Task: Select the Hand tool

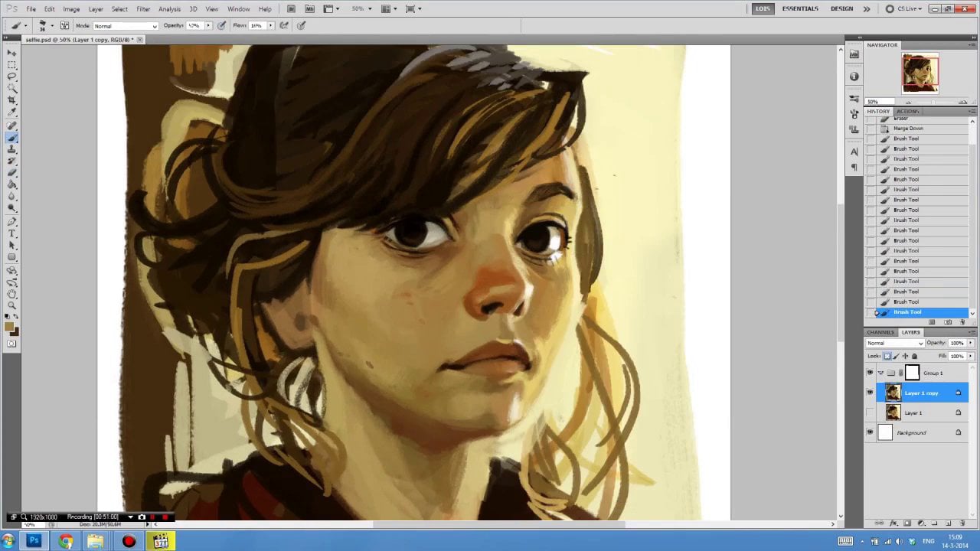Action: coord(12,293)
